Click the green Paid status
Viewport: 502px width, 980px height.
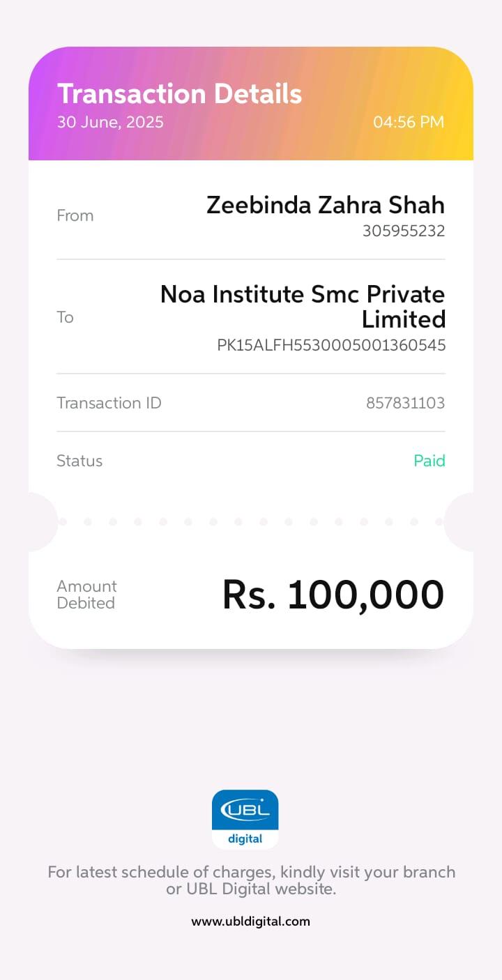pyautogui.click(x=429, y=461)
